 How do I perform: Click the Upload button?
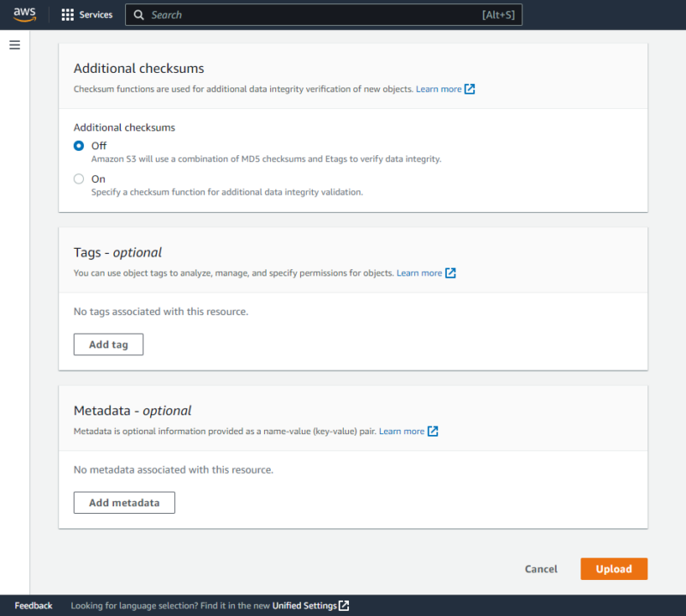point(614,569)
